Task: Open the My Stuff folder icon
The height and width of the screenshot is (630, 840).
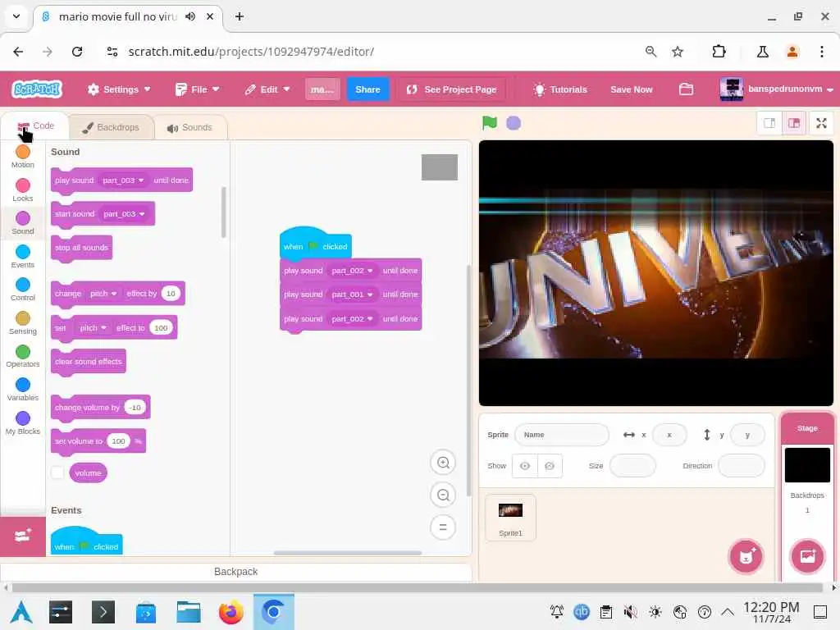Action: (686, 89)
